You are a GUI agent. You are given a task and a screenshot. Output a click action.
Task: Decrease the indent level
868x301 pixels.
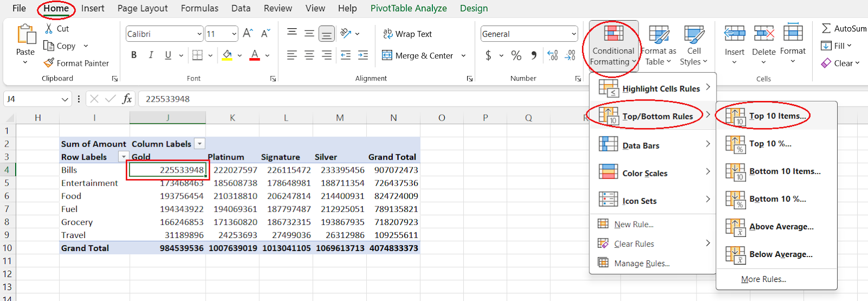[346, 55]
